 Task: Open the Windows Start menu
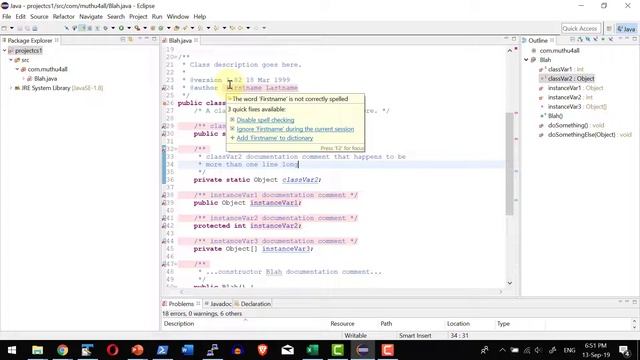(12, 350)
